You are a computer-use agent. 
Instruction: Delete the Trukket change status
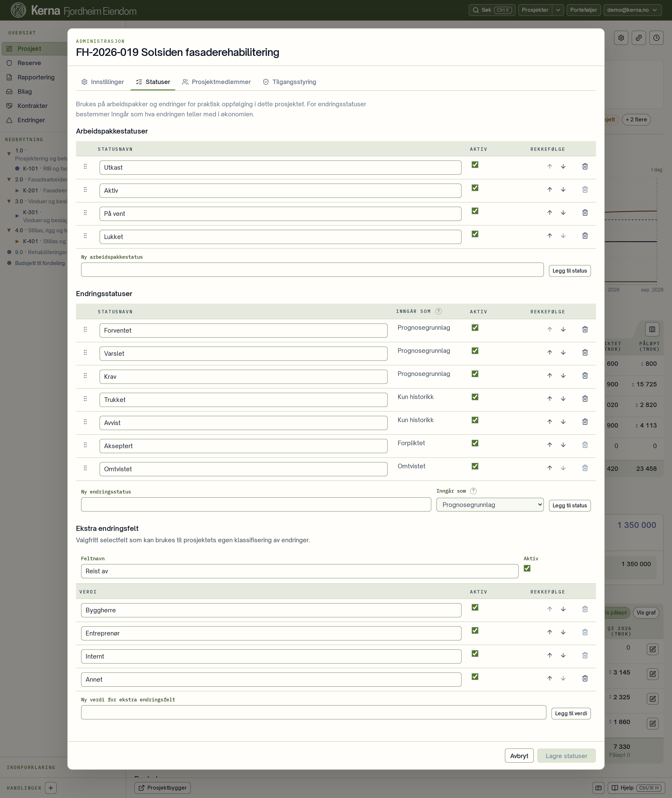pos(585,399)
